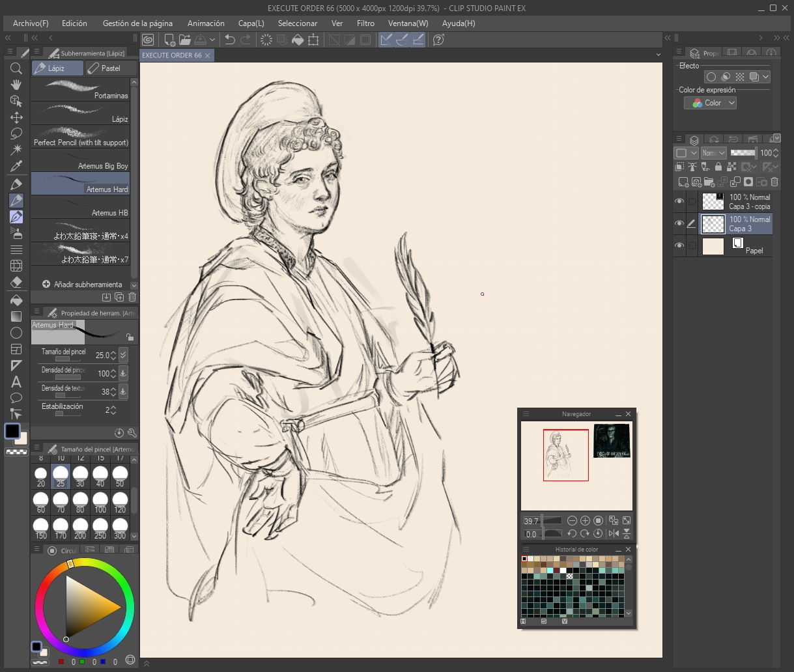The width and height of the screenshot is (794, 672).
Task: Choose brush size 50 preset
Action: pos(120,477)
